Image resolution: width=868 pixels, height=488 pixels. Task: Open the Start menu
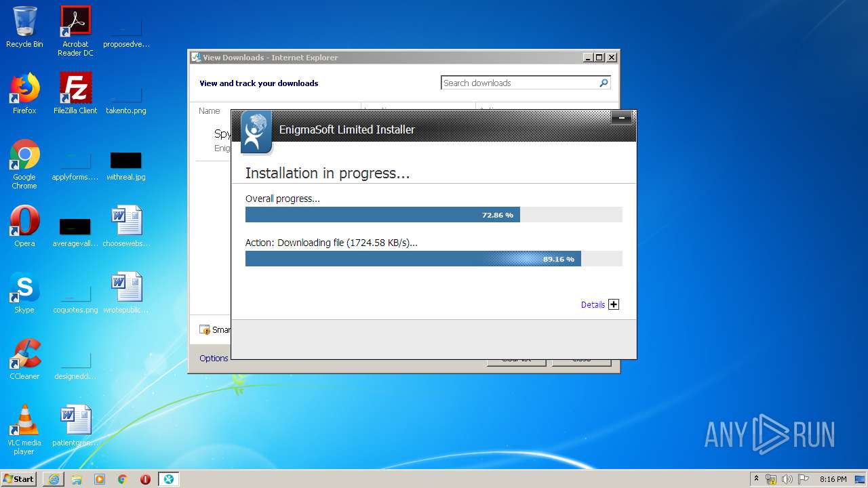point(18,479)
